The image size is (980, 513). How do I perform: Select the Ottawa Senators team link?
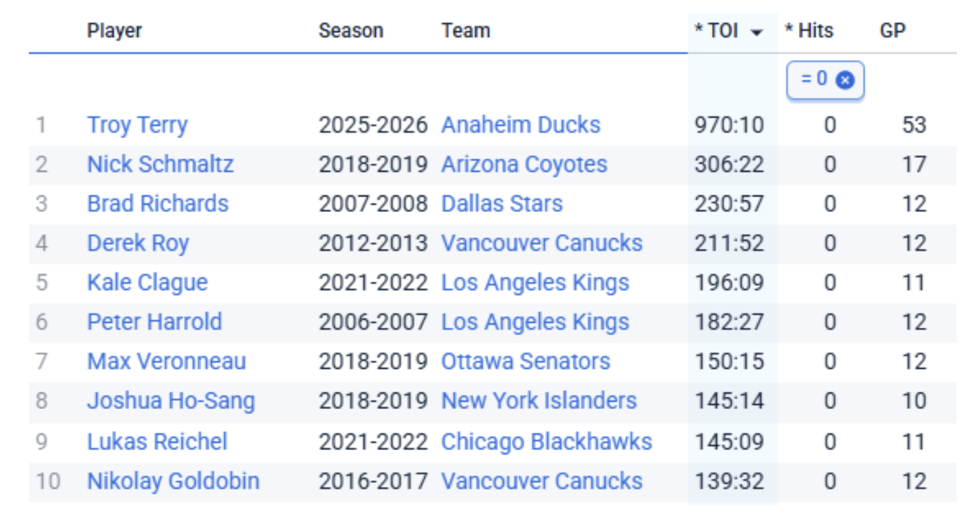(525, 362)
